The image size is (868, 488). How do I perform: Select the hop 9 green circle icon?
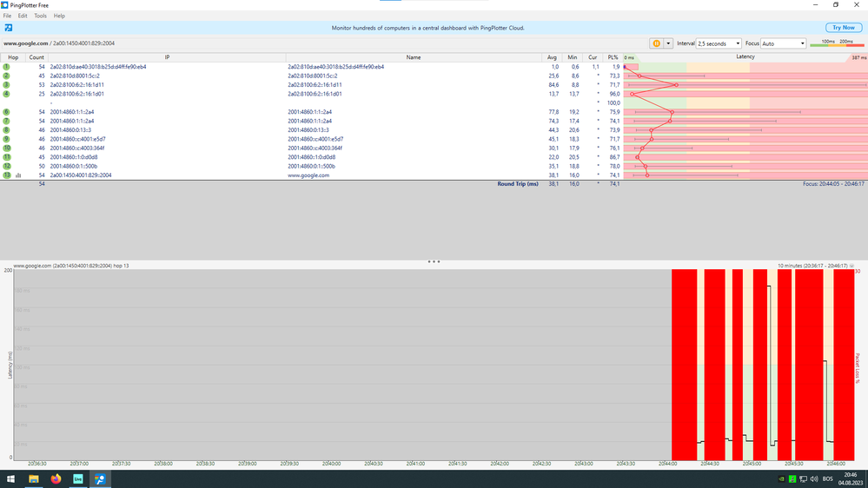point(7,140)
